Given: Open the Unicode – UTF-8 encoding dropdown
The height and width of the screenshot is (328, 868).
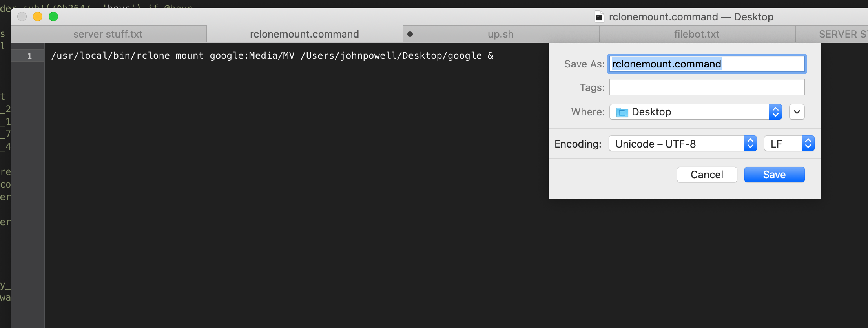Looking at the screenshot, I should pos(682,144).
